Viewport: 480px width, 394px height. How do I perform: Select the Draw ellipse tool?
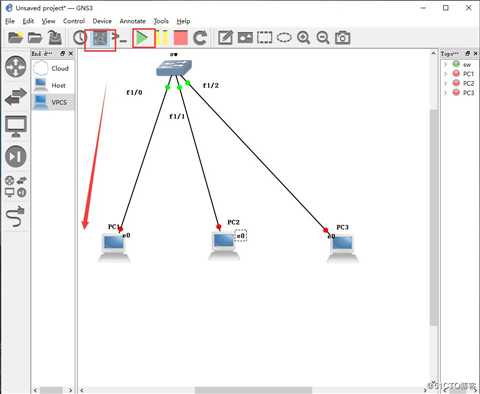click(284, 38)
